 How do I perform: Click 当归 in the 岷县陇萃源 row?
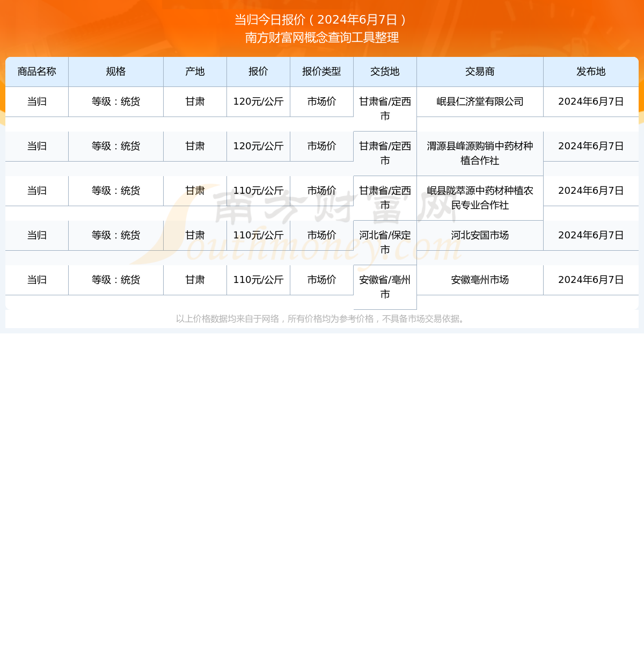tap(37, 191)
